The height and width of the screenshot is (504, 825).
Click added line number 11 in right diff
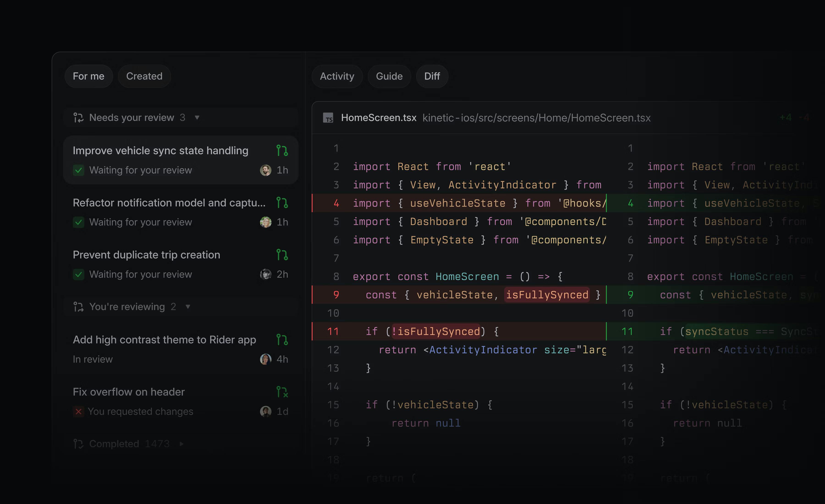click(627, 331)
